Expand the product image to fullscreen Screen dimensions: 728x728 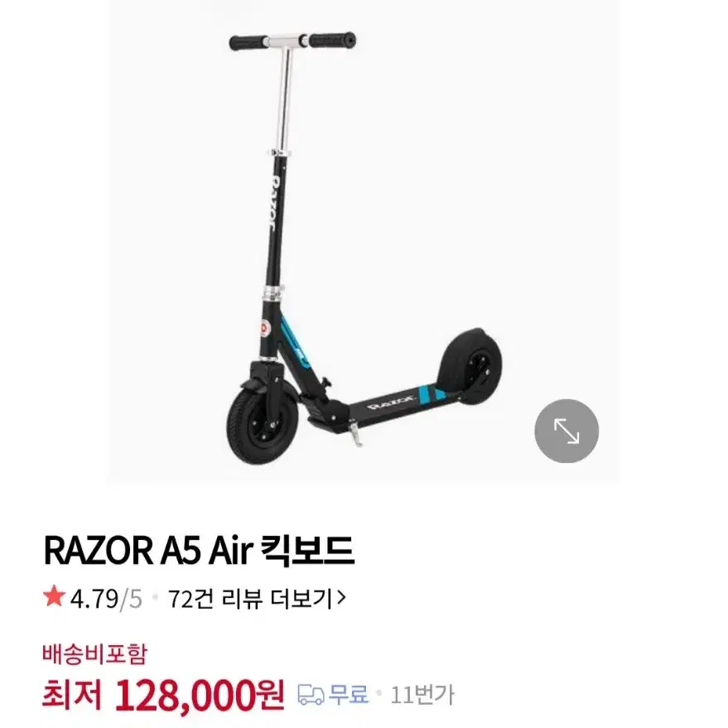[x=566, y=431]
